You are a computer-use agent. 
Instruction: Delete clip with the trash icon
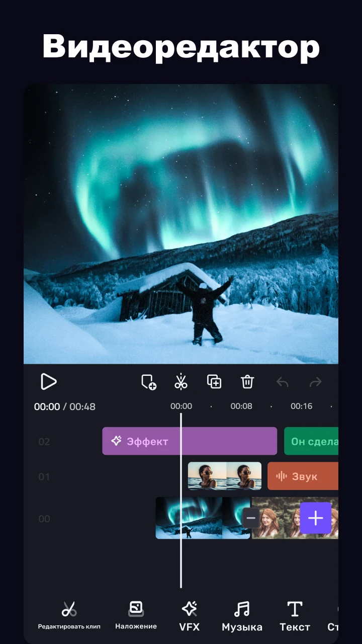tap(247, 382)
